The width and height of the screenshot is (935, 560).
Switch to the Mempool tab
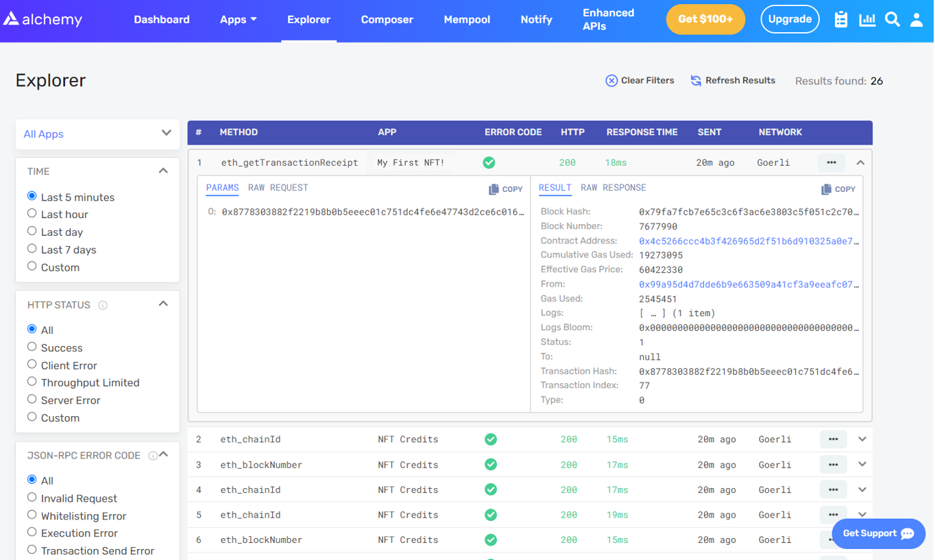click(467, 19)
